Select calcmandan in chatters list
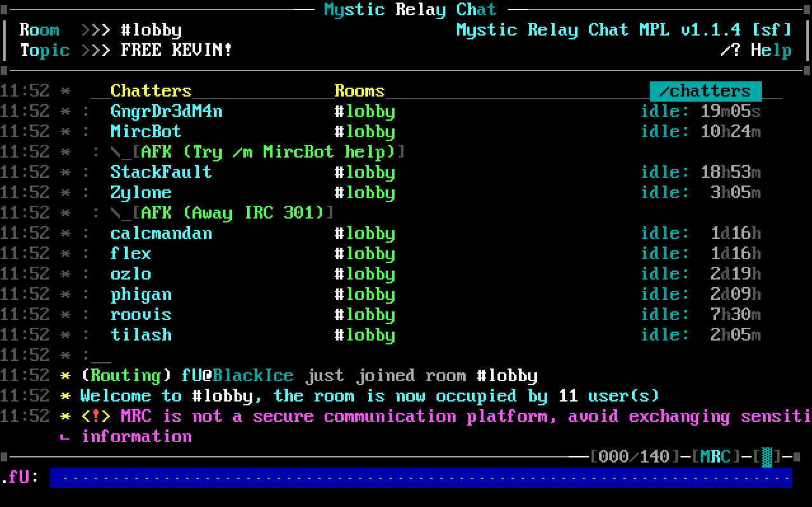Screen dimensions: 812x507 coord(161,233)
